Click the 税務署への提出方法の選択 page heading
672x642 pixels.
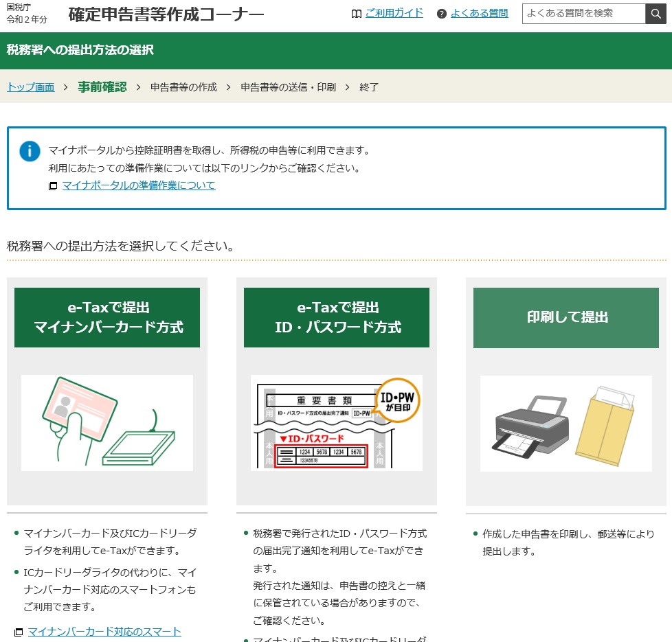(80, 50)
